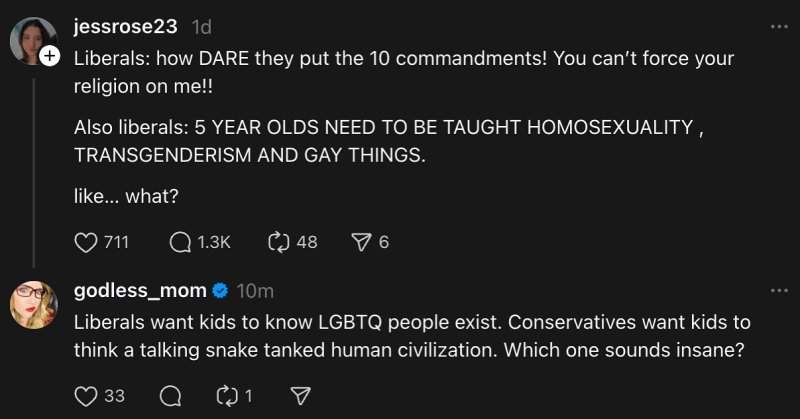Click the 10m timestamp on godless_mom's reply

(x=257, y=291)
